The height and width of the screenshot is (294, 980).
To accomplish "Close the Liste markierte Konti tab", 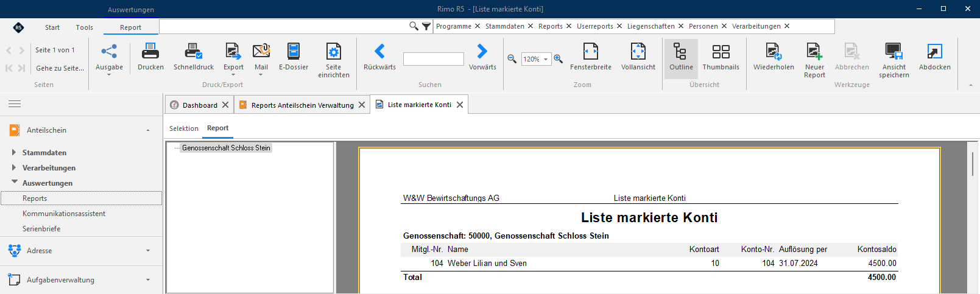I will click(460, 105).
